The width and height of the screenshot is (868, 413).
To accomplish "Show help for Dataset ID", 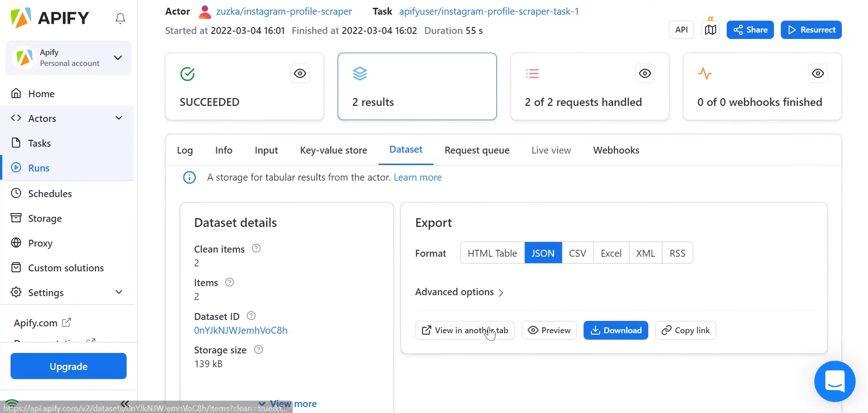I will coord(251,316).
